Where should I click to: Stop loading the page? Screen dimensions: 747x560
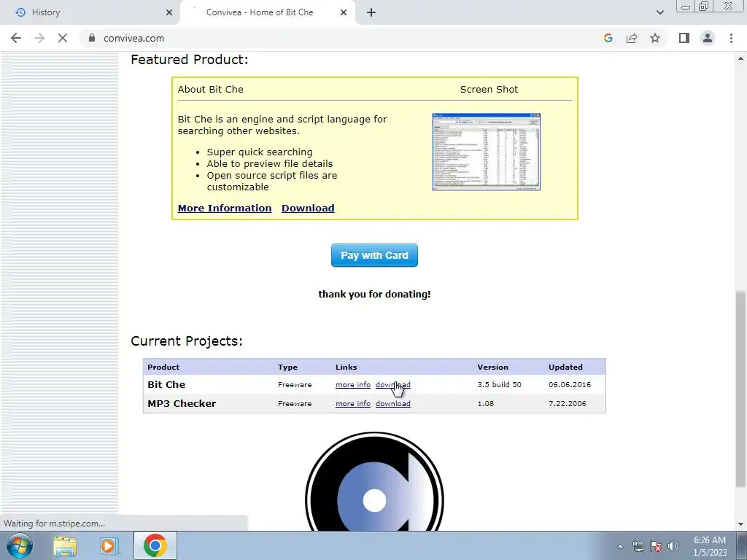tap(63, 38)
